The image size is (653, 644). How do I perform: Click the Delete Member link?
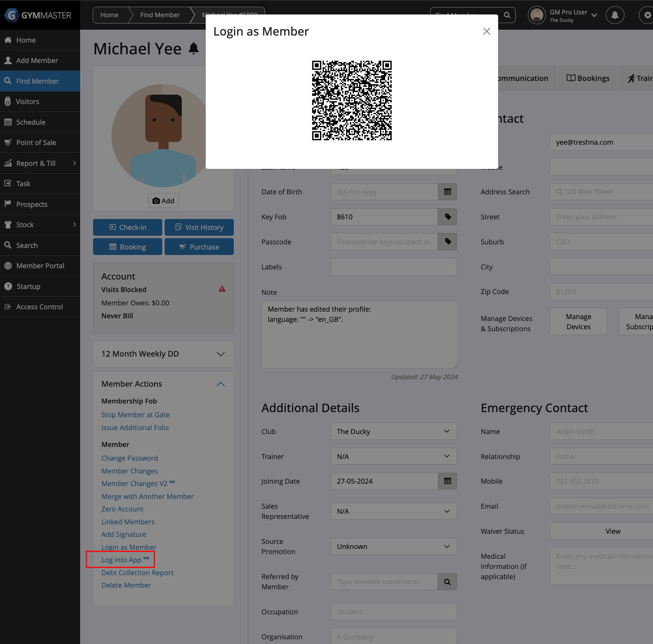pyautogui.click(x=126, y=585)
